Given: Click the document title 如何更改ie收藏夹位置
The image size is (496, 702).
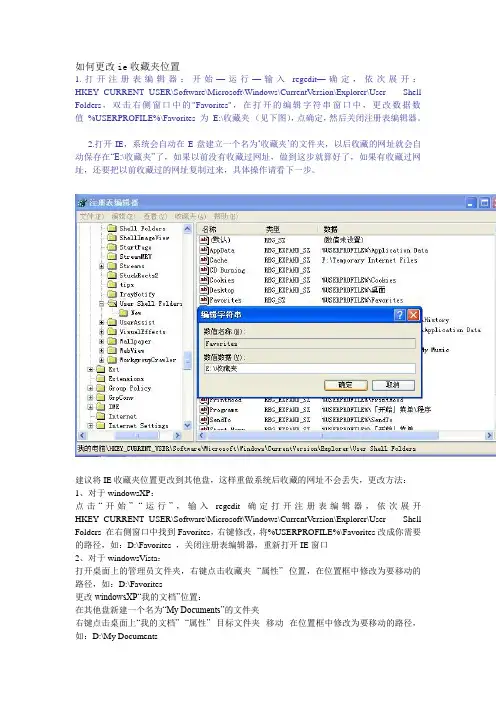Looking at the screenshot, I should [x=128, y=67].
